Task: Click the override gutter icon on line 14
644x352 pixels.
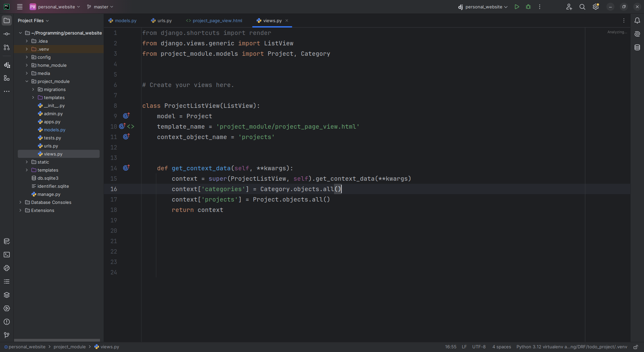Action: click(126, 168)
